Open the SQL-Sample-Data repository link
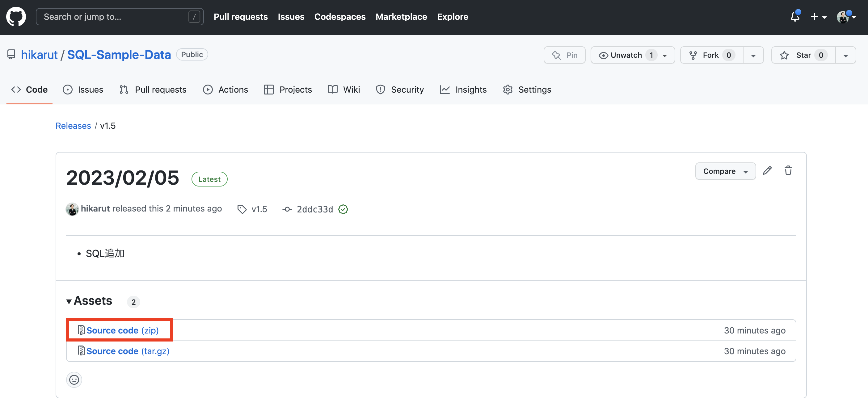The width and height of the screenshot is (868, 415). [119, 55]
